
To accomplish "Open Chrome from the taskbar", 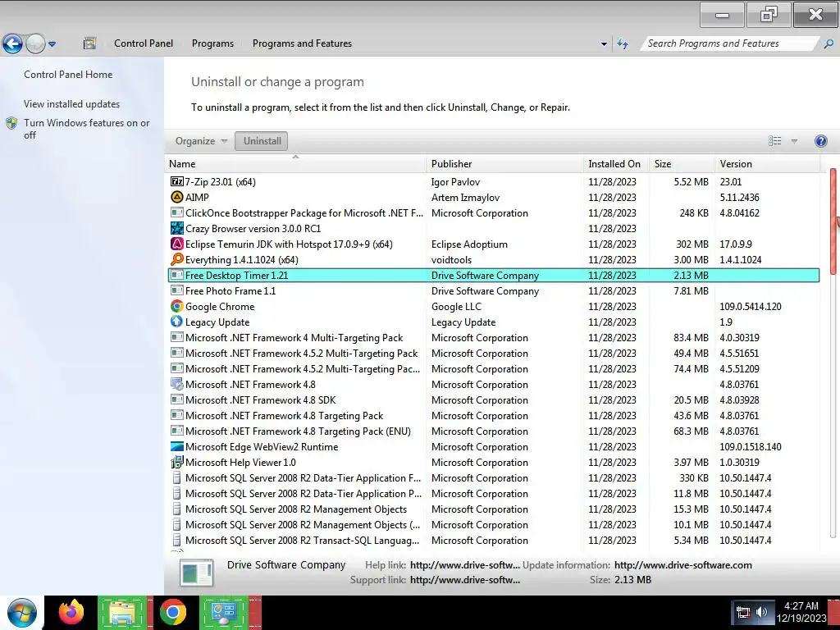I will coord(172,612).
